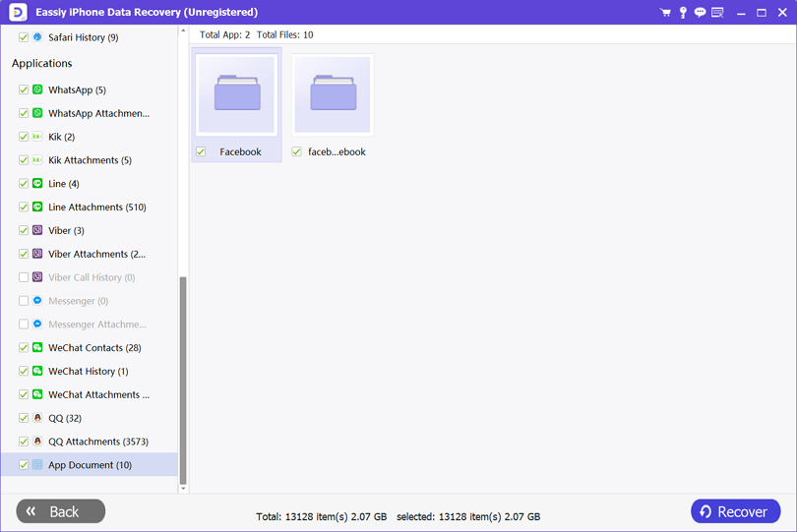Select WeChat Attachments category label
This screenshot has width=797, height=532.
click(x=98, y=394)
